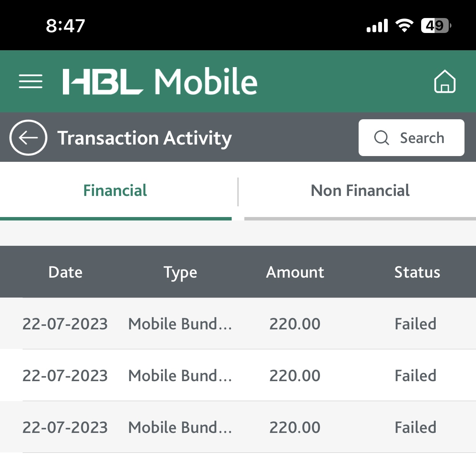Sort by the Date column header
Image resolution: width=476 pixels, height=454 pixels.
(x=66, y=272)
